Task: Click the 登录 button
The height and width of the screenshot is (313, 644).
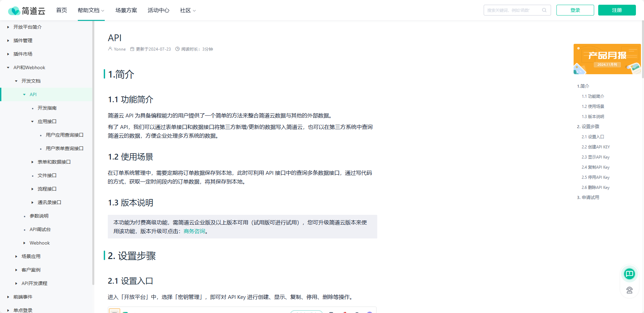Action: click(x=575, y=10)
